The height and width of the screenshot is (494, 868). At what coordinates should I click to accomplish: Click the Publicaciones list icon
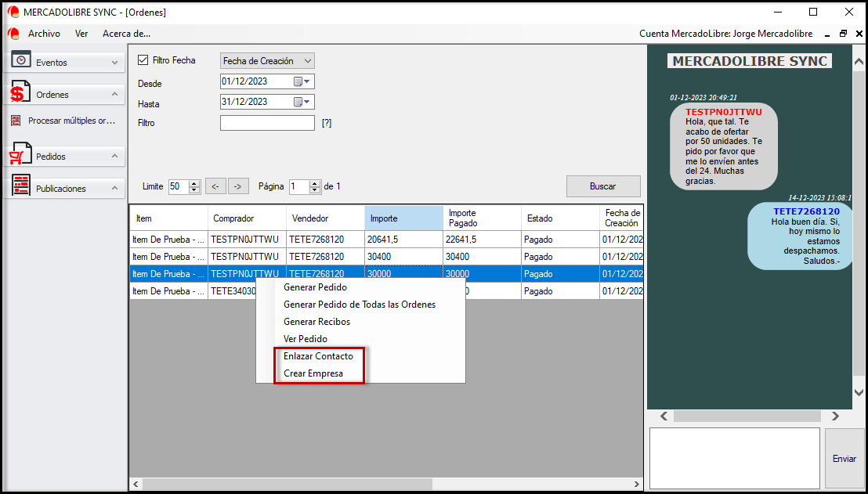(x=21, y=186)
